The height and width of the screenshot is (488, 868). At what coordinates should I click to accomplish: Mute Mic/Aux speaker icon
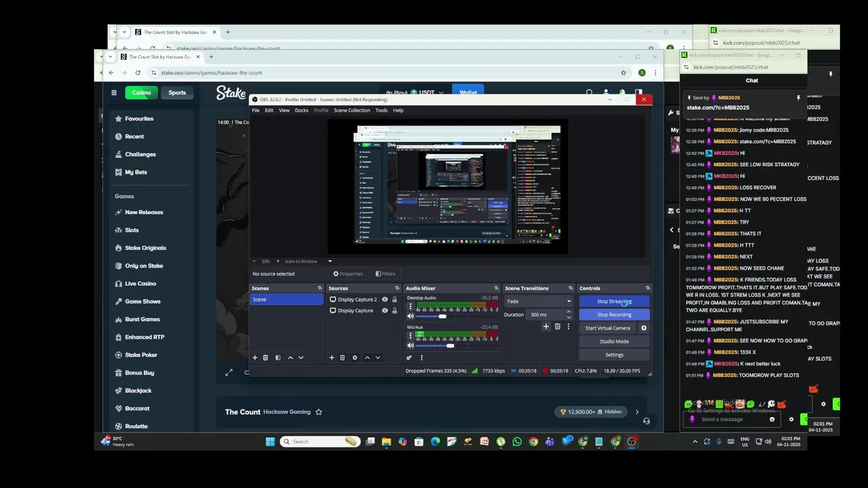[x=410, y=346]
